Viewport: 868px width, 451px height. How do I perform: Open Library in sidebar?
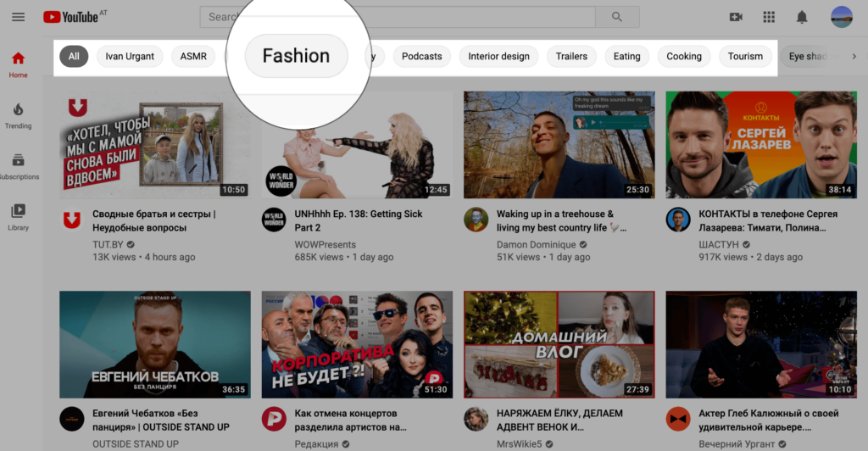coord(19,218)
